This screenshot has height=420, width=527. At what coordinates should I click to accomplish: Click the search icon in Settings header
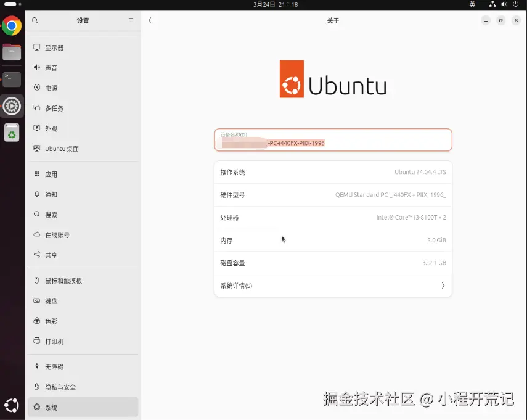35,20
